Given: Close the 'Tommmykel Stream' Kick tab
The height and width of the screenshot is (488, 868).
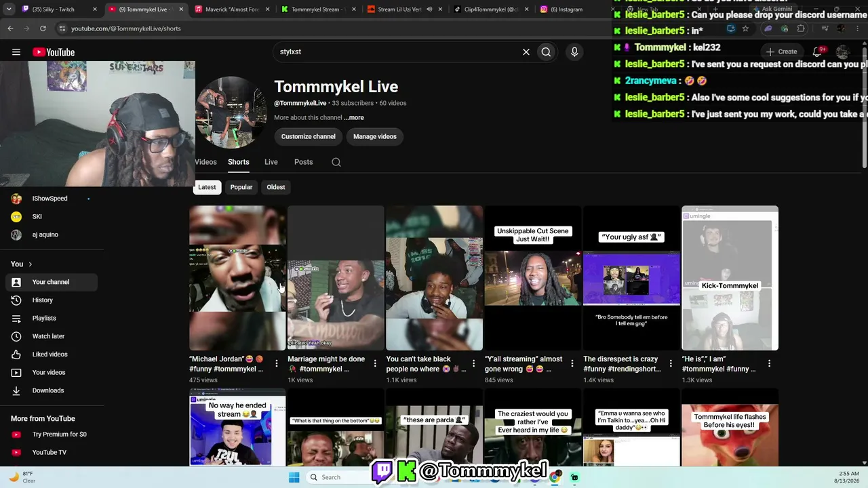Looking at the screenshot, I should point(353,9).
